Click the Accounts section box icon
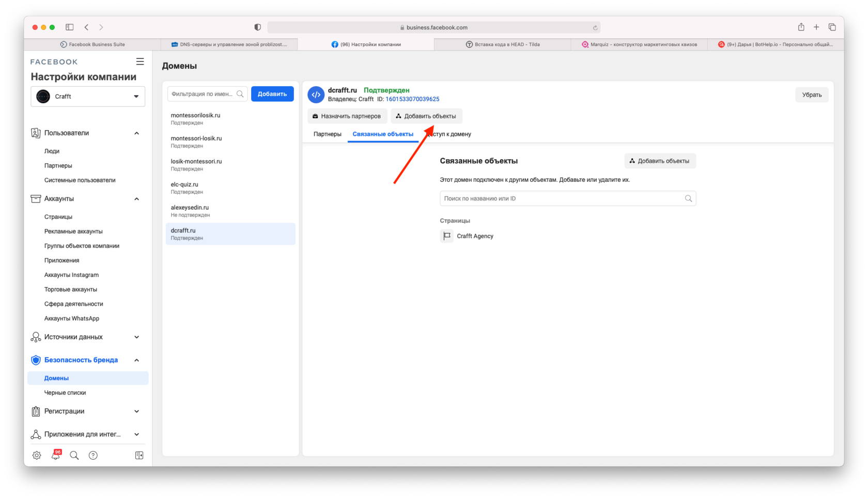The height and width of the screenshot is (498, 868). tap(36, 199)
